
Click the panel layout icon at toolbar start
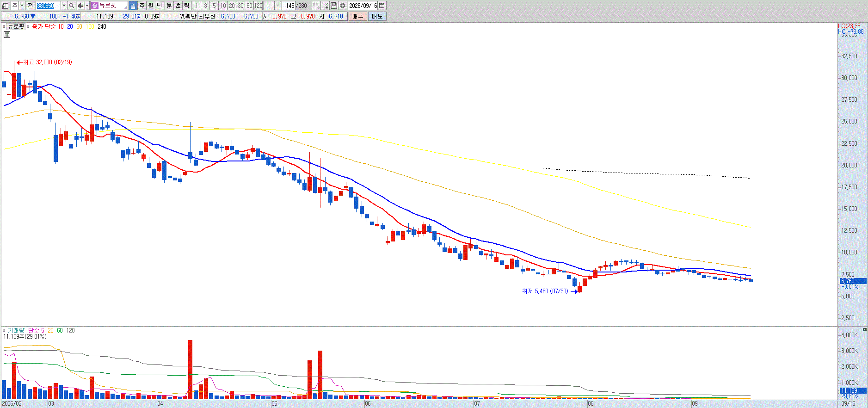tap(6, 6)
